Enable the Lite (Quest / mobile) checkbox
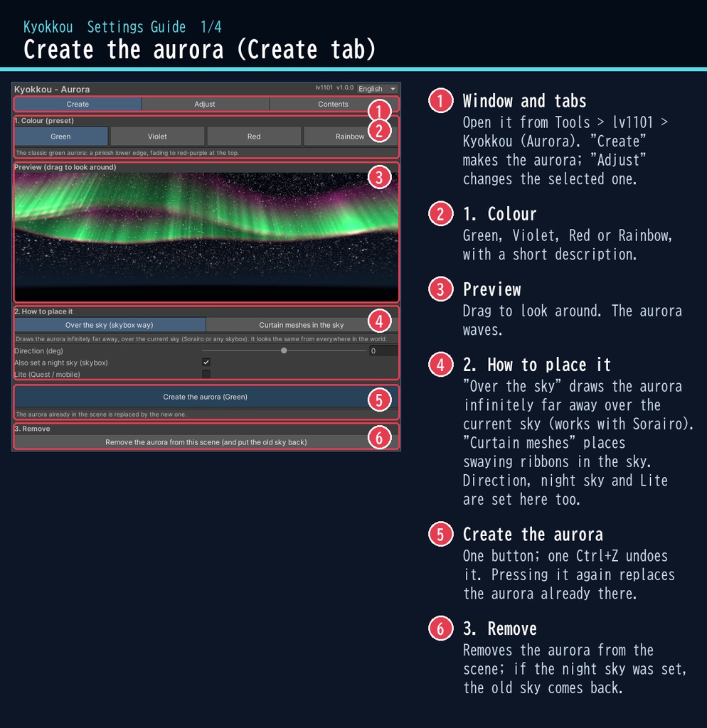Screen dimensions: 707x728 (206, 374)
